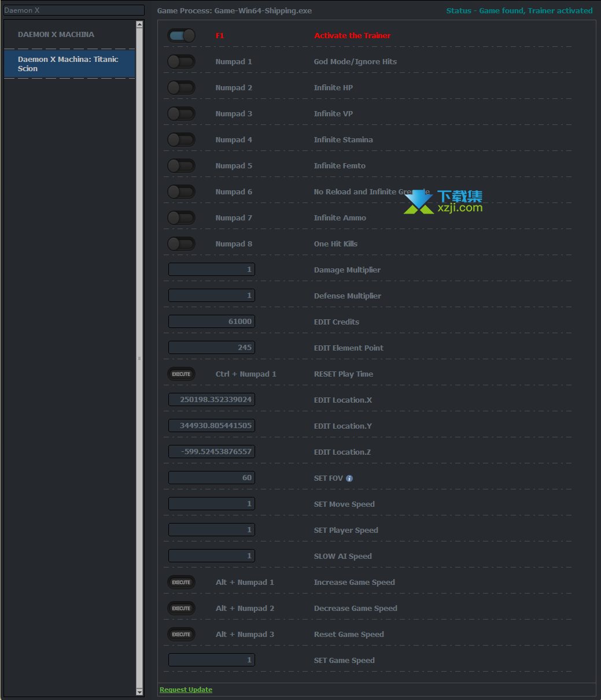The height and width of the screenshot is (700, 601).
Task: Execute Reset Game Speed
Action: tap(181, 635)
